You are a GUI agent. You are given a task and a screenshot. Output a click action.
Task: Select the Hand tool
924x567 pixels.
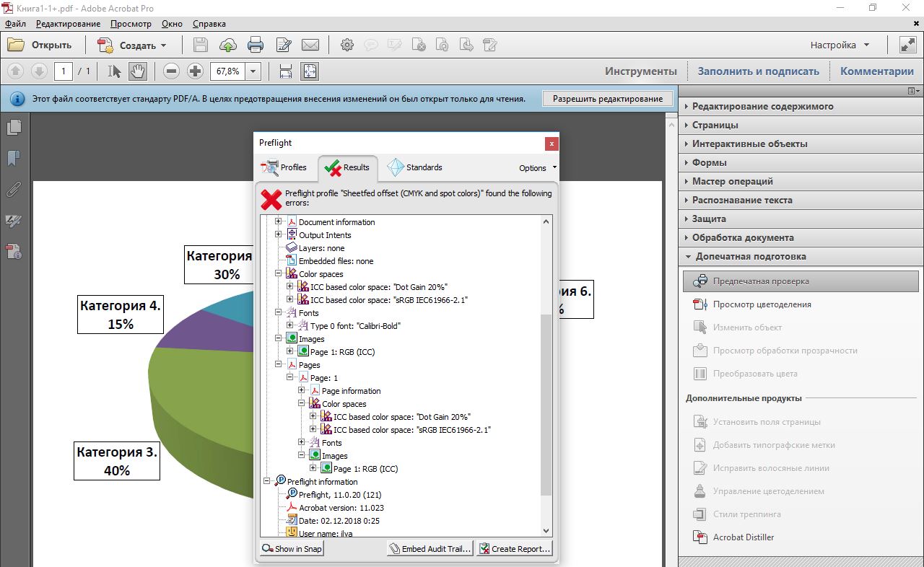pos(138,71)
